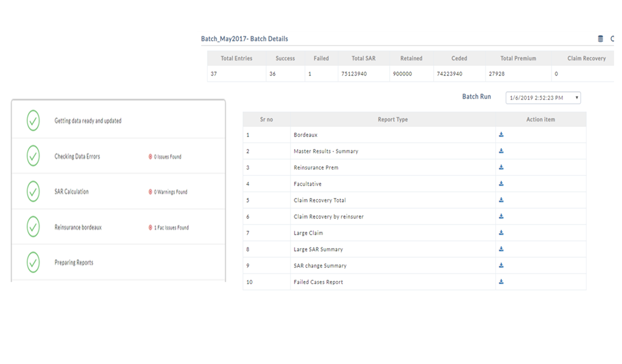Click the green check beside Preparing Reports
This screenshot has height=364, width=622.
[x=33, y=263]
